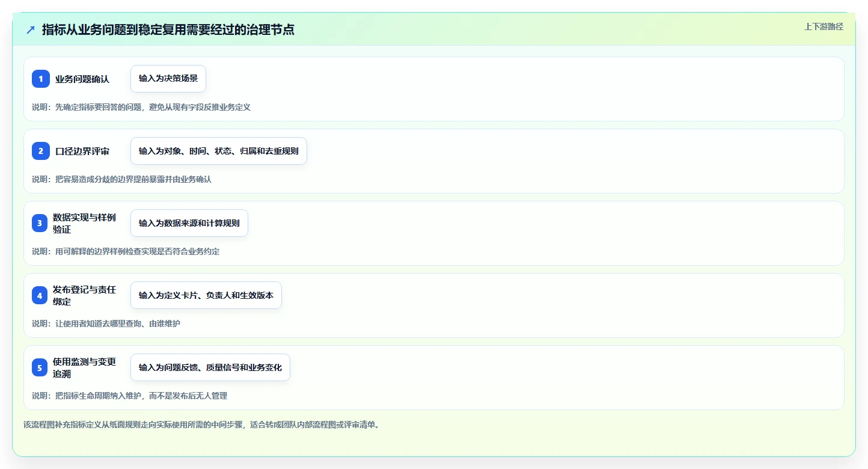Click the step number 5 badge
This screenshot has height=469, width=868.
[40, 367]
